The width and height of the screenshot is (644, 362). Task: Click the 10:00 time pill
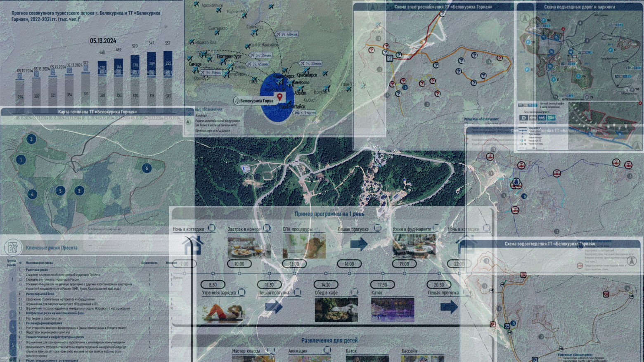(x=239, y=264)
